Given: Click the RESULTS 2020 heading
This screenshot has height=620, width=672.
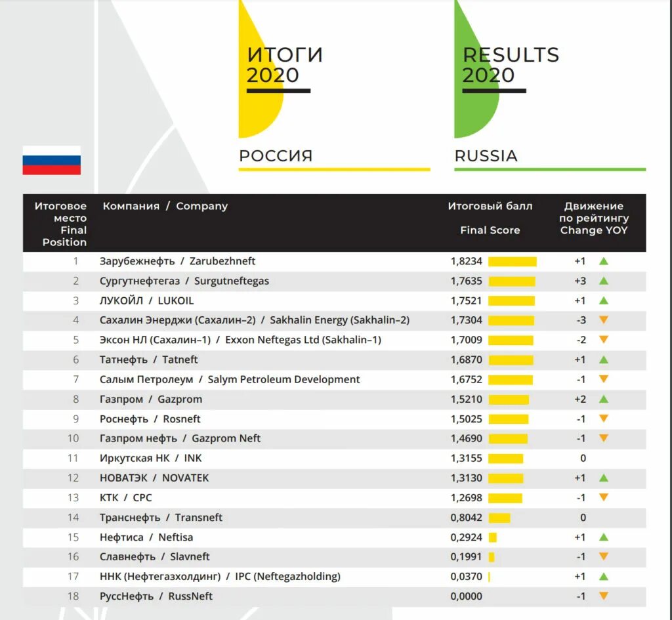Looking at the screenshot, I should point(511,65).
